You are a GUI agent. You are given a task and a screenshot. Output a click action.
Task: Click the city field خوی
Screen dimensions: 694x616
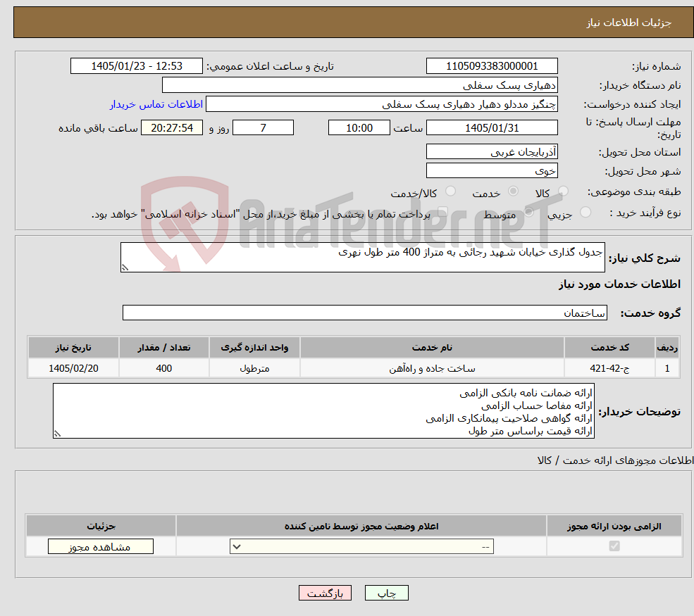click(x=492, y=170)
